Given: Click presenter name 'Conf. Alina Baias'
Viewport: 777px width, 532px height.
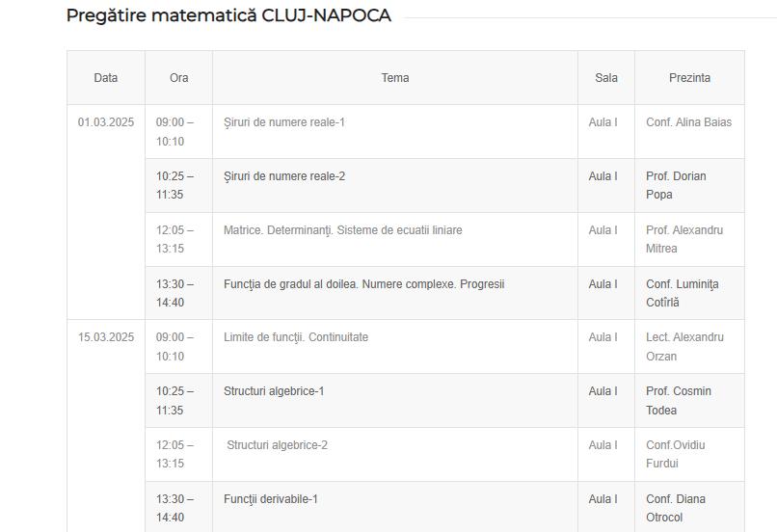Looking at the screenshot, I should [x=688, y=122].
